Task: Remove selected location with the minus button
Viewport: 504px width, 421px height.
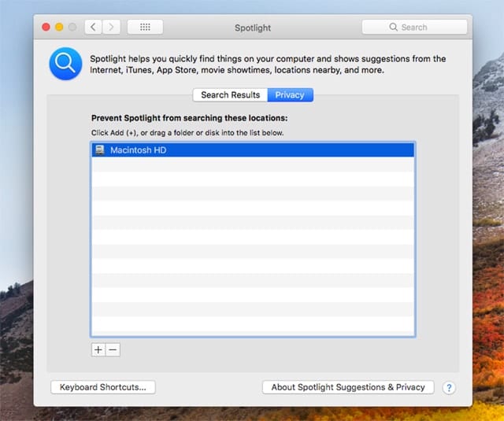Action: coord(113,350)
